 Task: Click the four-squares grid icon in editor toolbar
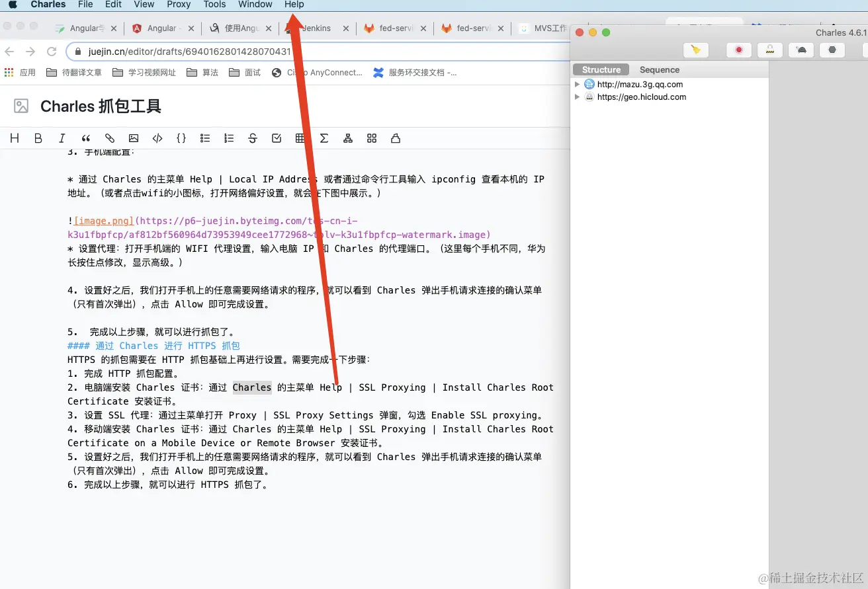(372, 138)
